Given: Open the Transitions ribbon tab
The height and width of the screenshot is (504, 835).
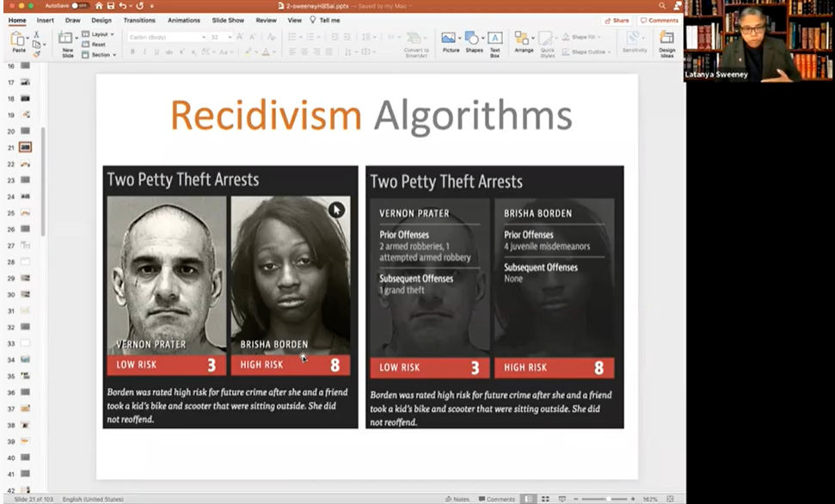Looking at the screenshot, I should click(139, 20).
